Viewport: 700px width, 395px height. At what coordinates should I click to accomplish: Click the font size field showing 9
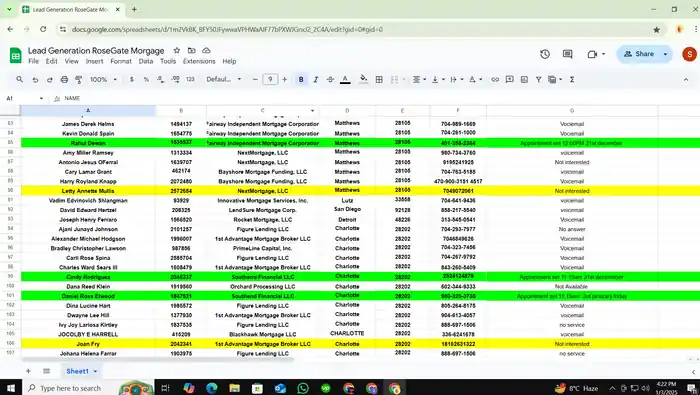click(x=270, y=79)
